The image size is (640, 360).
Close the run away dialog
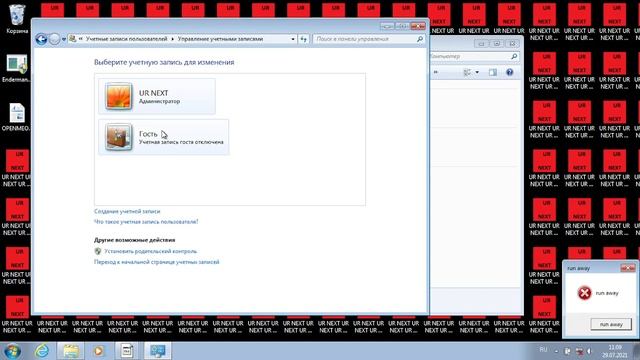coord(628,268)
